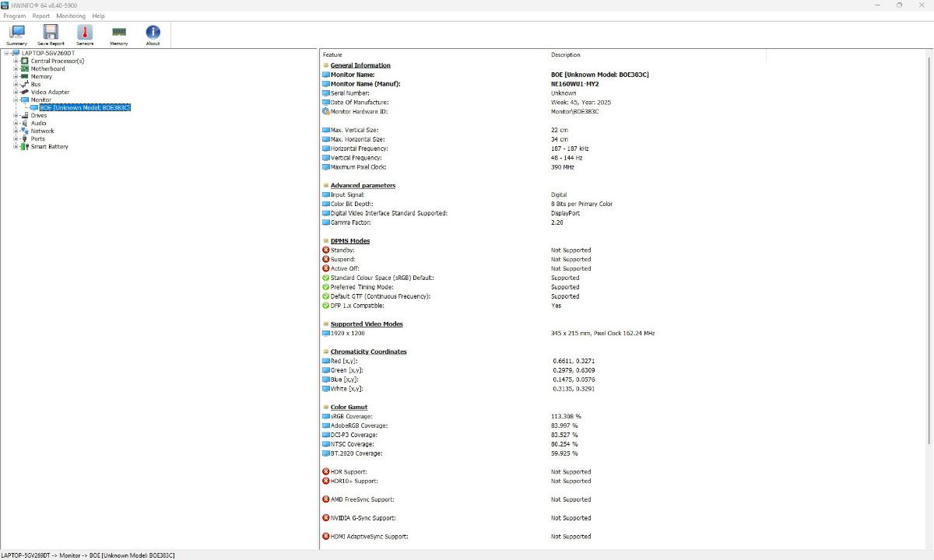Click the green check icon beside DFP 1.x Compatible
934x560 pixels.
[326, 306]
